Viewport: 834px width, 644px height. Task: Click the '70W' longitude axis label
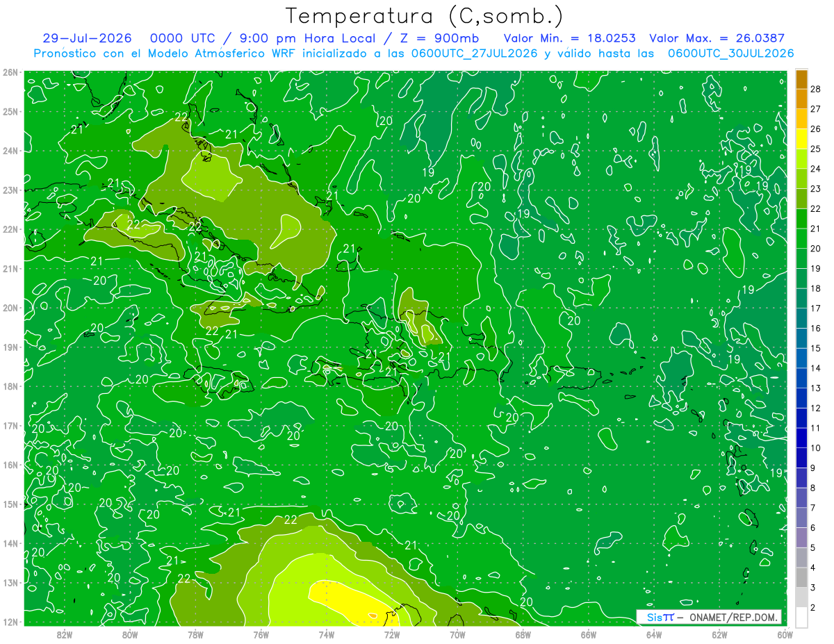click(x=457, y=635)
